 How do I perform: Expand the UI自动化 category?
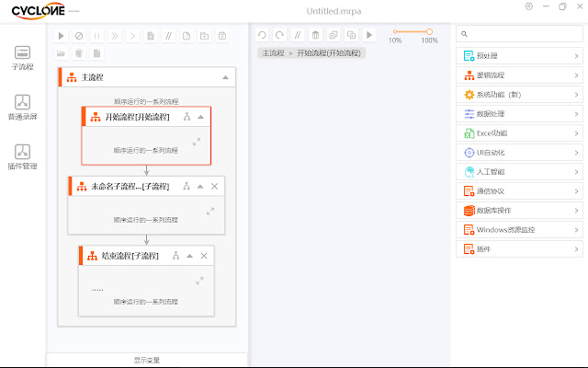point(519,153)
